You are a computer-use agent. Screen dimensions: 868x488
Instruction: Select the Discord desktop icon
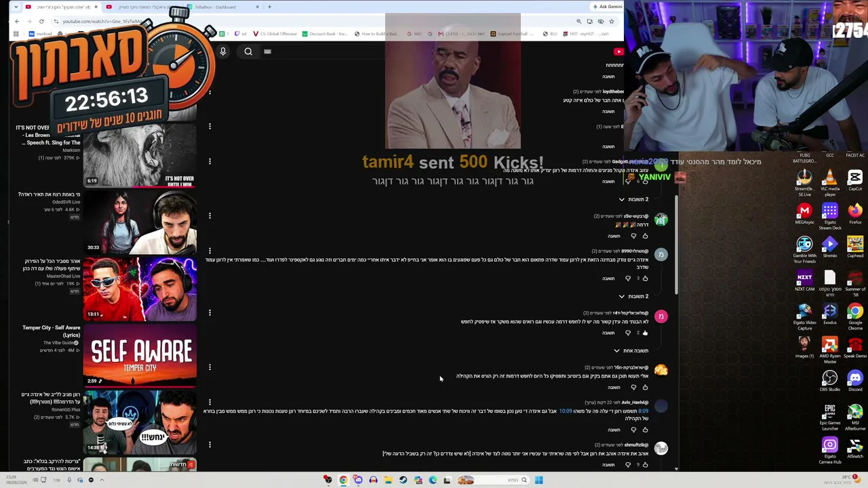point(855,381)
